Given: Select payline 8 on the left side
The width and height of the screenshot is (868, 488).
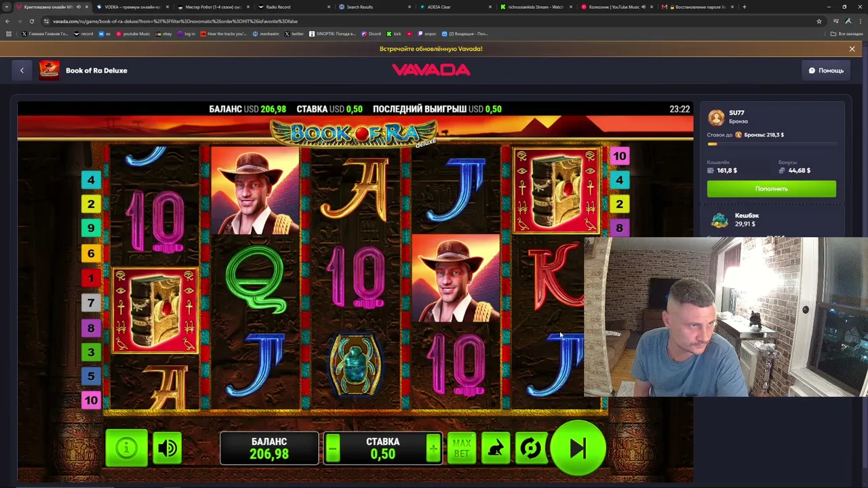Looking at the screenshot, I should (x=91, y=328).
